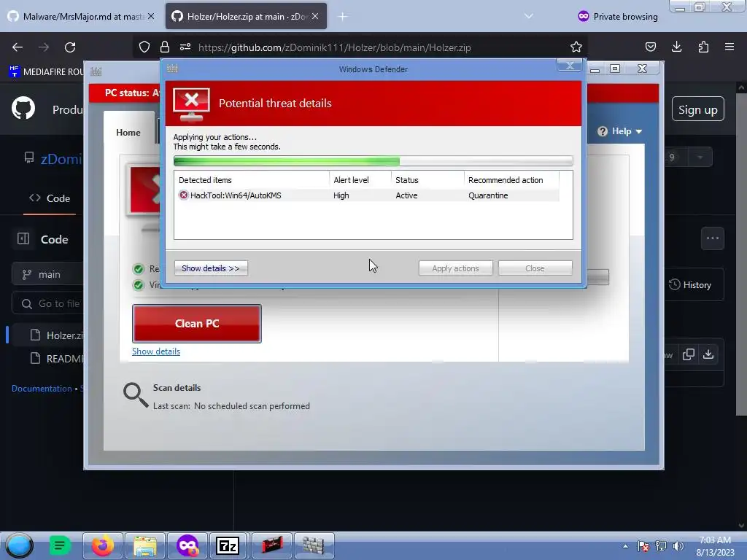Image resolution: width=747 pixels, height=560 pixels.
Task: Close the Malware/MrsMajor.md browser tab
Action: (151, 16)
